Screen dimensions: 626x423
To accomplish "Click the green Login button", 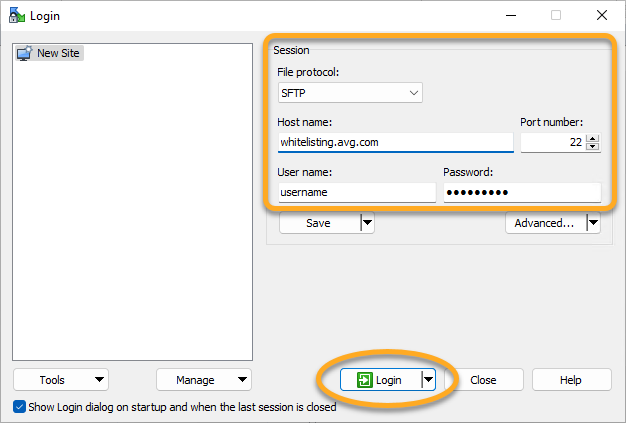I will (x=379, y=380).
